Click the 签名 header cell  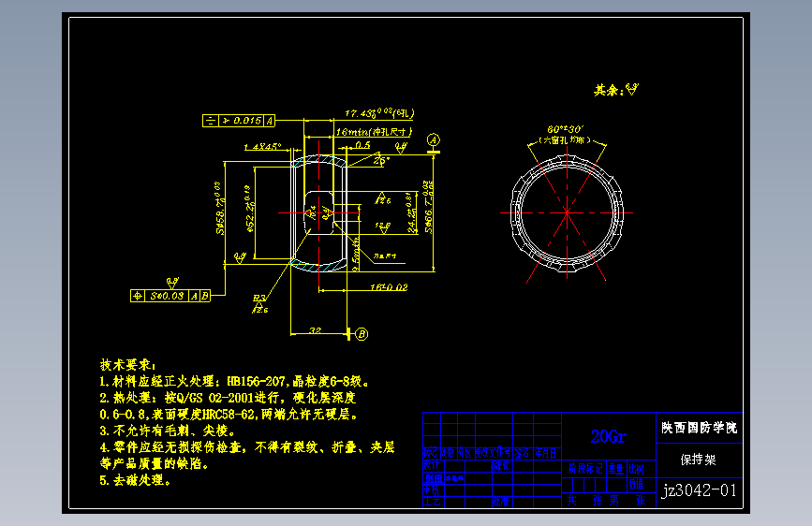point(522,453)
